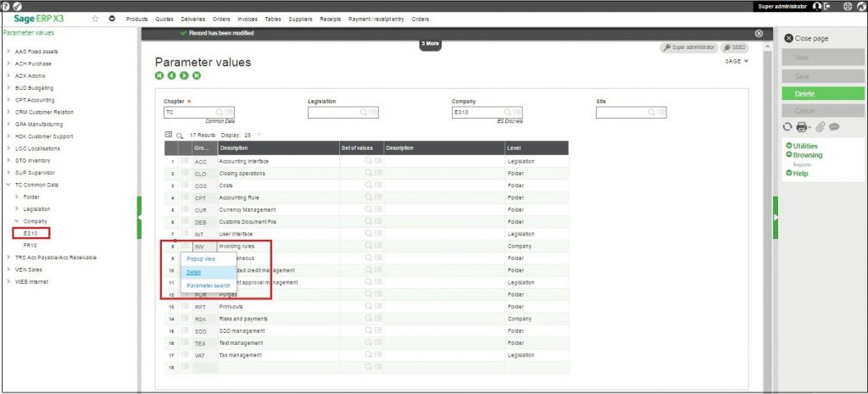This screenshot has height=394, width=868.
Task: Click the green Delete button
Action: 823,93
